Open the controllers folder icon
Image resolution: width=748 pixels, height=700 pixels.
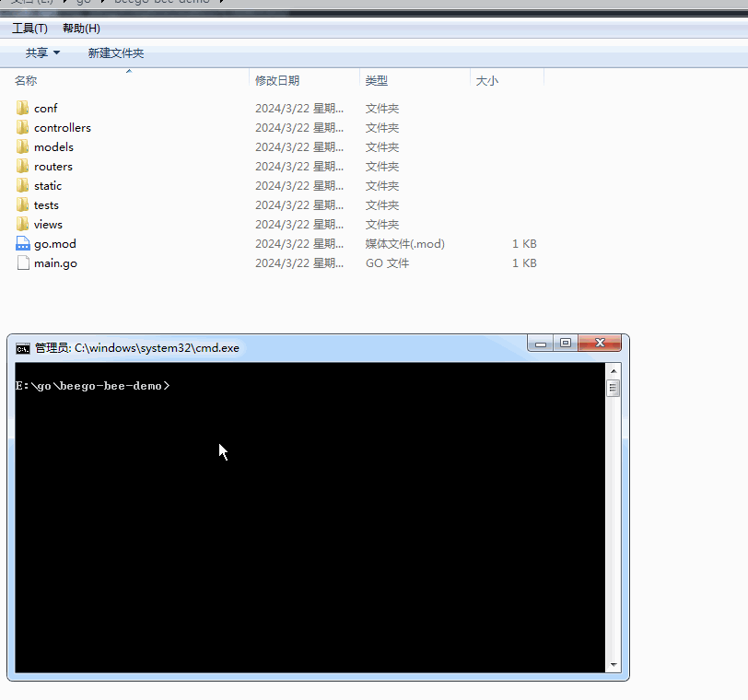(x=22, y=127)
